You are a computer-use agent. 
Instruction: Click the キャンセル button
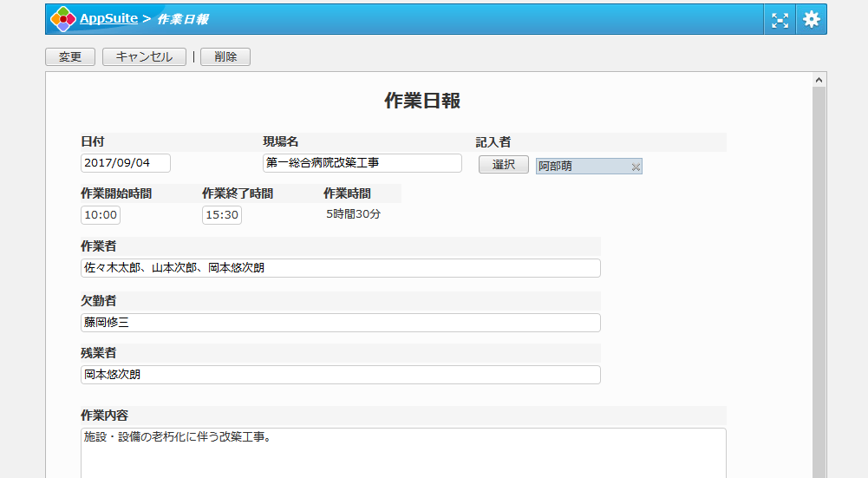click(144, 57)
